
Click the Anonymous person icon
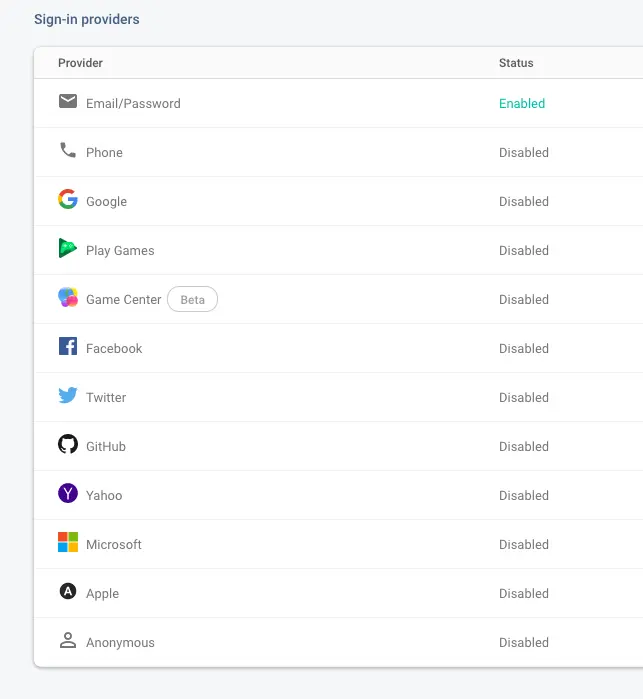[x=68, y=640]
